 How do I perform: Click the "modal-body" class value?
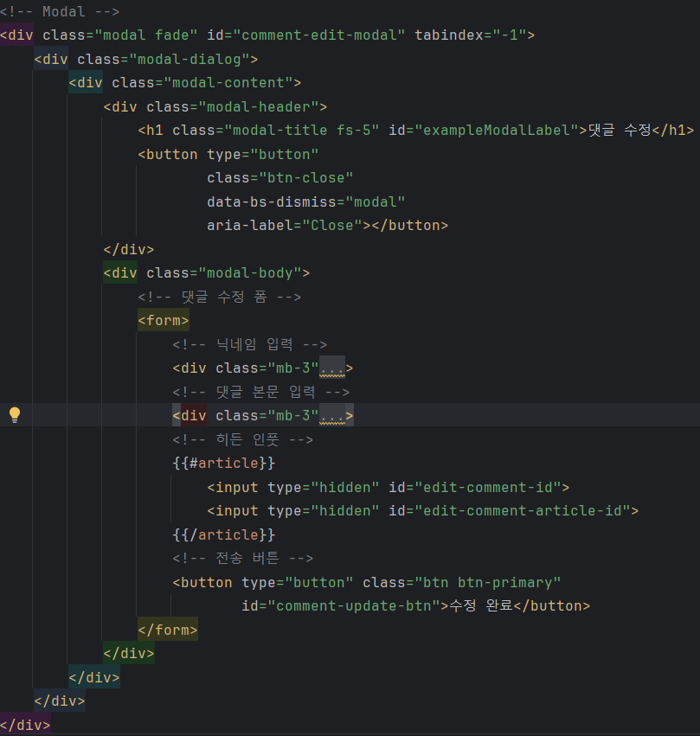coord(250,273)
